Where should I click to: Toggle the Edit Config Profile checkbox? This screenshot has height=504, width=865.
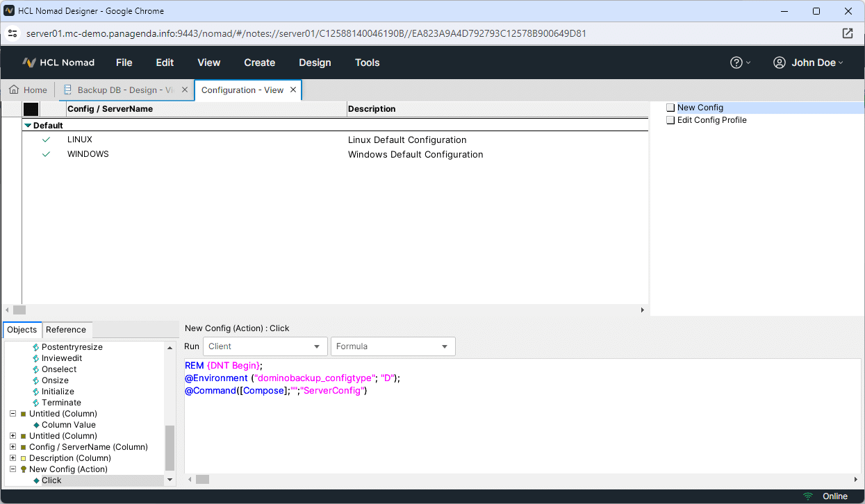[670, 120]
